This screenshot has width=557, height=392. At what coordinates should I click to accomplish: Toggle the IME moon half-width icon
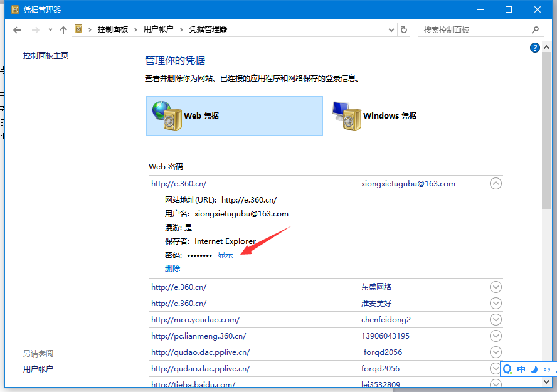point(534,369)
